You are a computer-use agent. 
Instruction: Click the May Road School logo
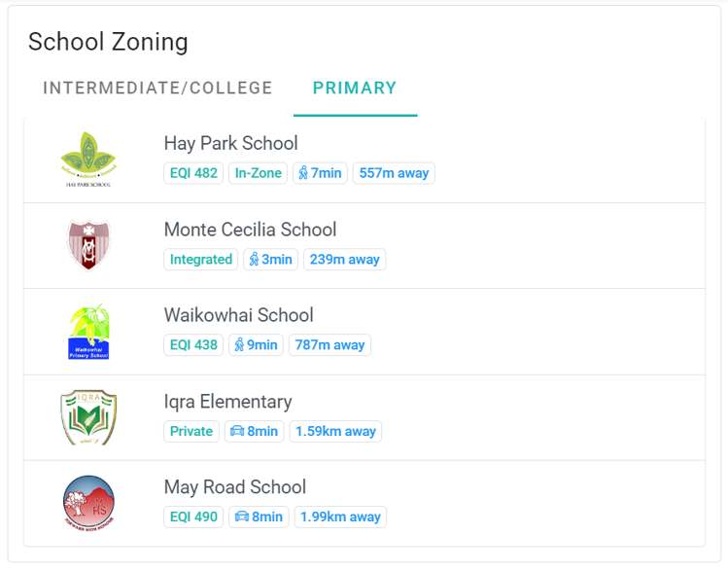point(88,503)
